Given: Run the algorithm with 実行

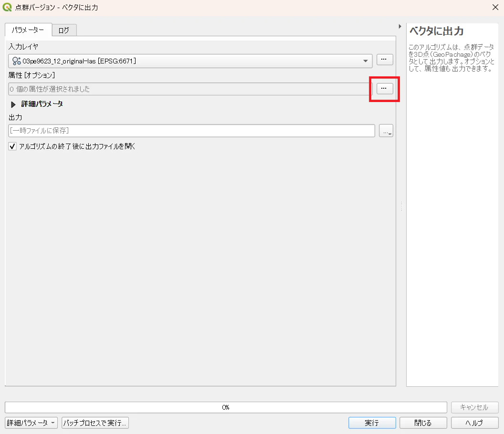Looking at the screenshot, I should tap(372, 423).
